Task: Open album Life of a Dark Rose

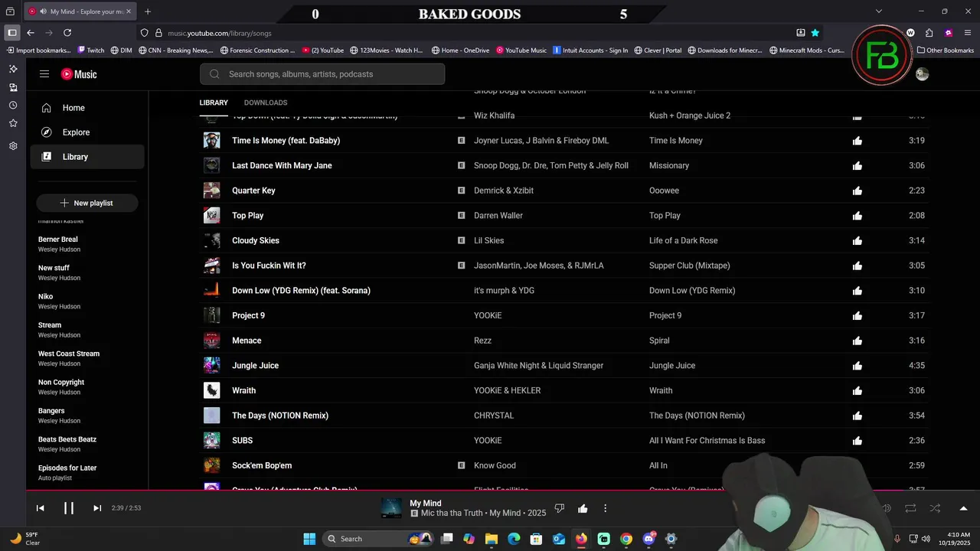Action: pyautogui.click(x=683, y=240)
